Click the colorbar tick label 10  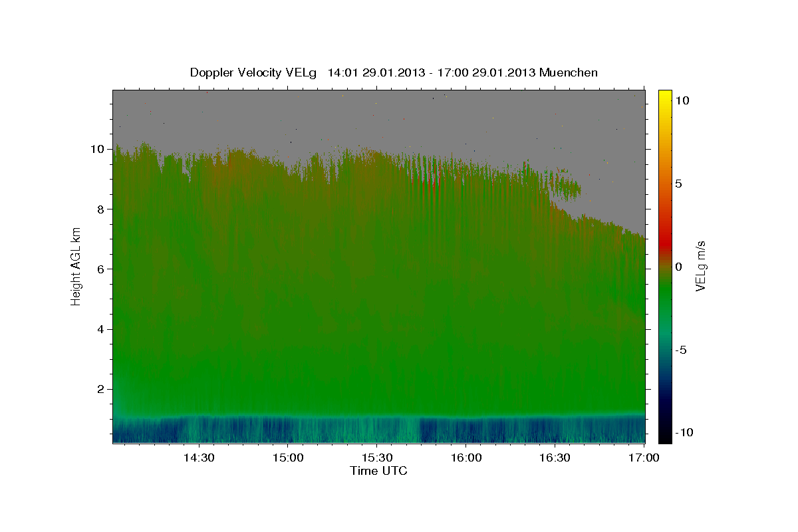pos(682,100)
